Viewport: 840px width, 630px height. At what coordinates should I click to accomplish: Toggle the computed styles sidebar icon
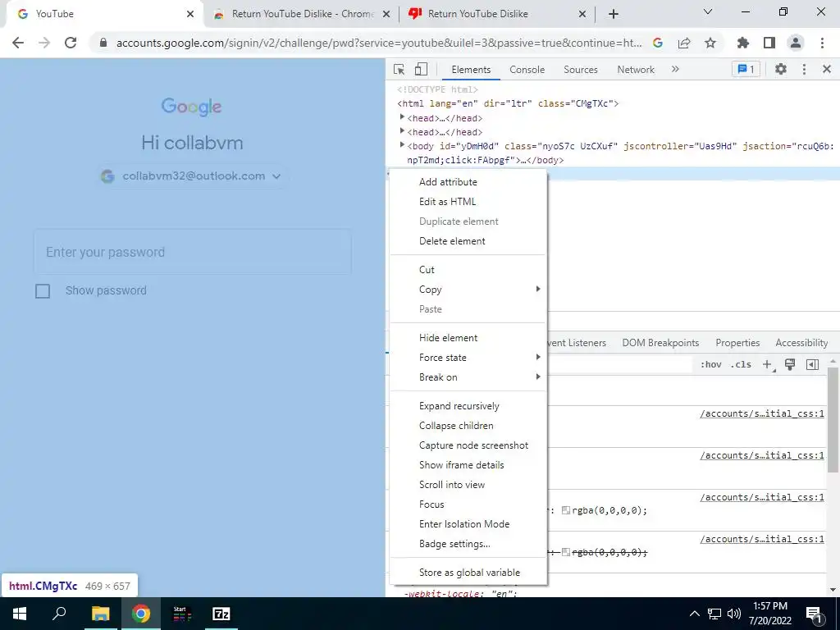[x=812, y=364]
